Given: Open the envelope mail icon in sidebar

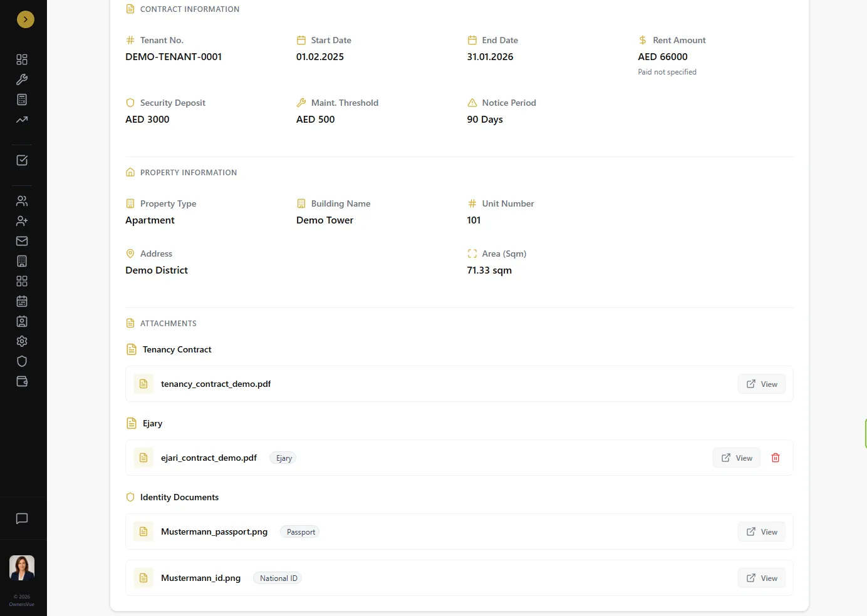Looking at the screenshot, I should [22, 241].
